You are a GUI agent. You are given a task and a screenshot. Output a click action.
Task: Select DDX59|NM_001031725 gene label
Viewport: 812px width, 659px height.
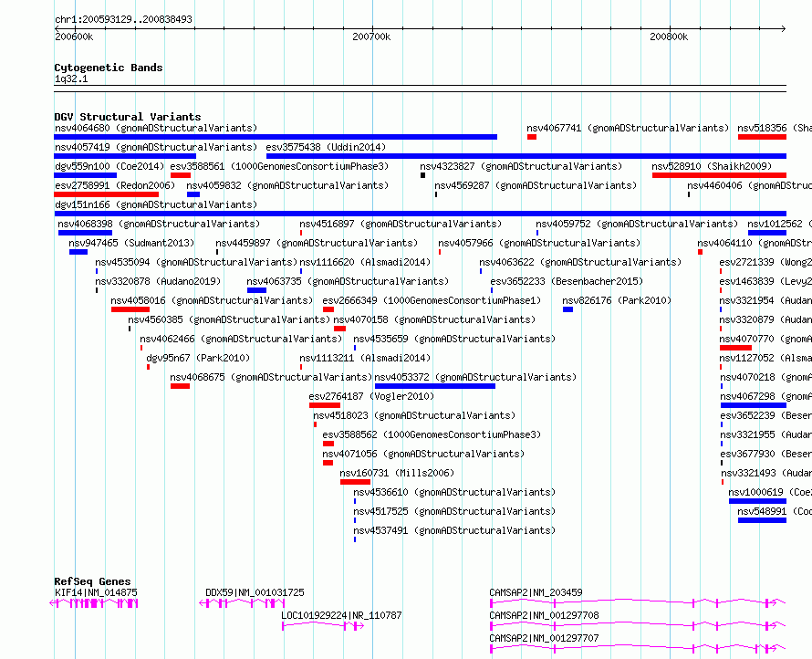[x=255, y=592]
